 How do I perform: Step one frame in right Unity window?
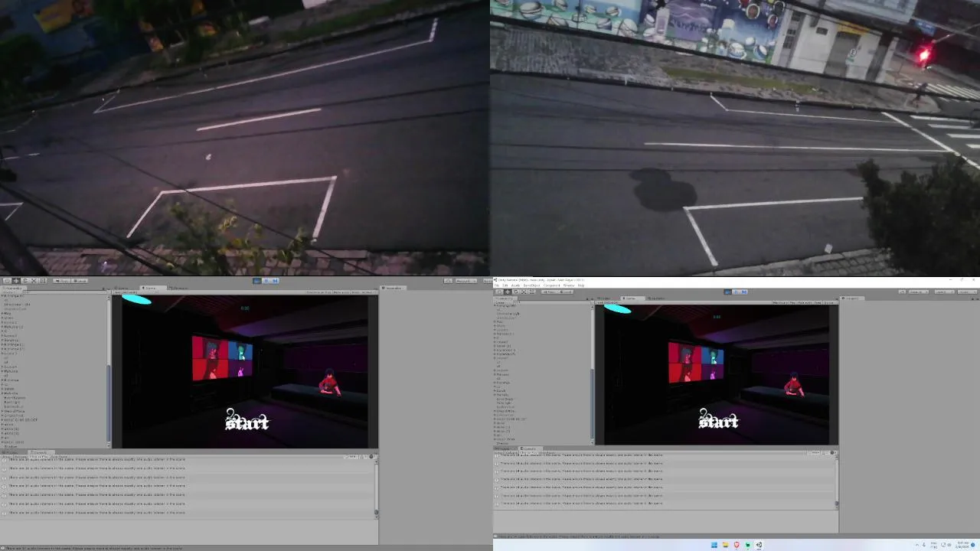coord(743,292)
